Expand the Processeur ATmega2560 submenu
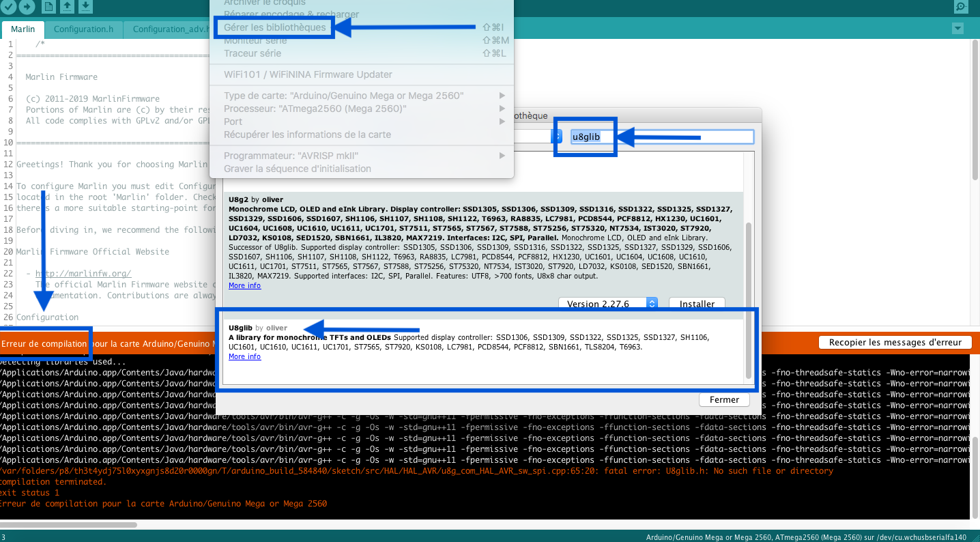 coord(362,109)
